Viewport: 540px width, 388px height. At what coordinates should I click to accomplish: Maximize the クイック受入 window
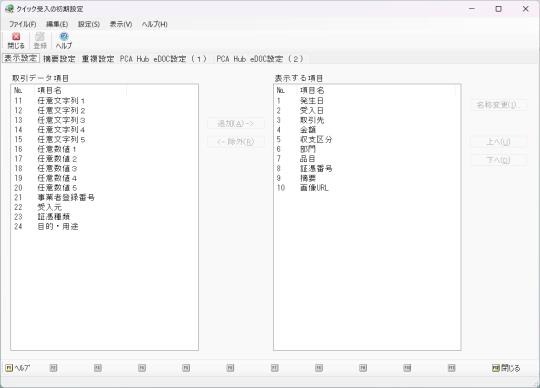point(498,9)
